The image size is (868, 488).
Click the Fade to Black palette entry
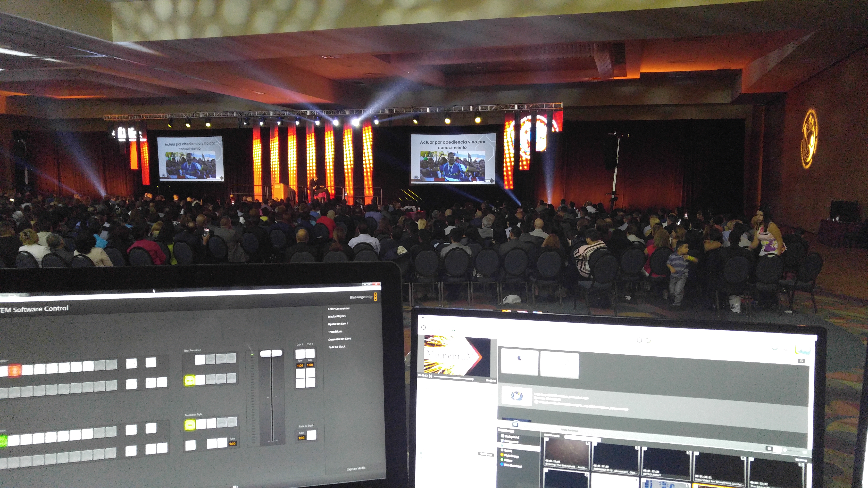[x=337, y=347]
